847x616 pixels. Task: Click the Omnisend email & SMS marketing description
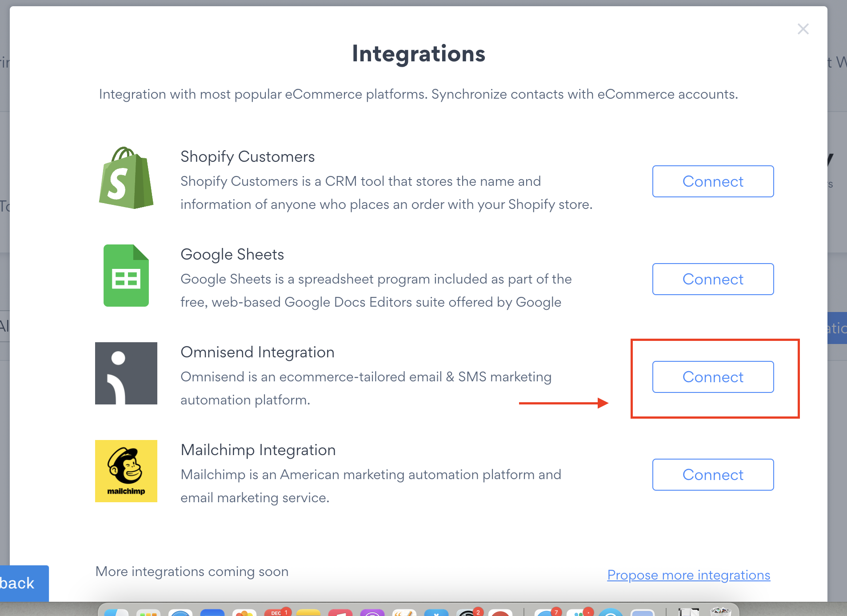point(366,388)
